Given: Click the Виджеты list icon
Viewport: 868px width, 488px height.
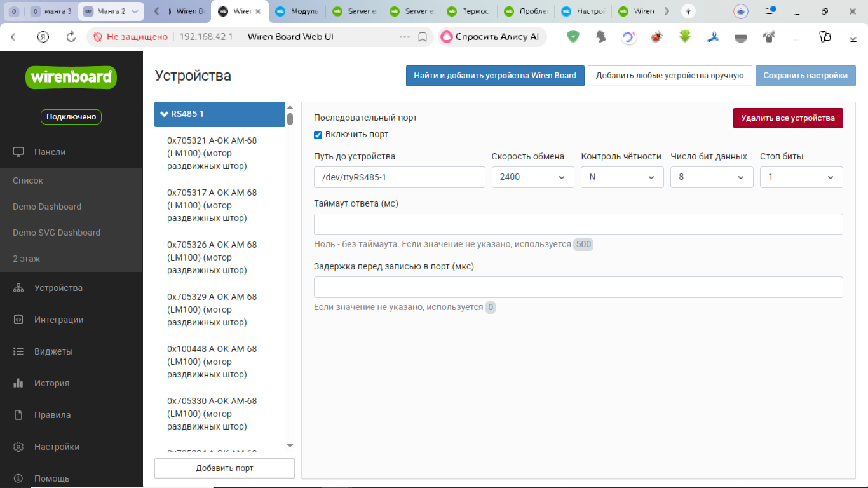Looking at the screenshot, I should point(18,351).
